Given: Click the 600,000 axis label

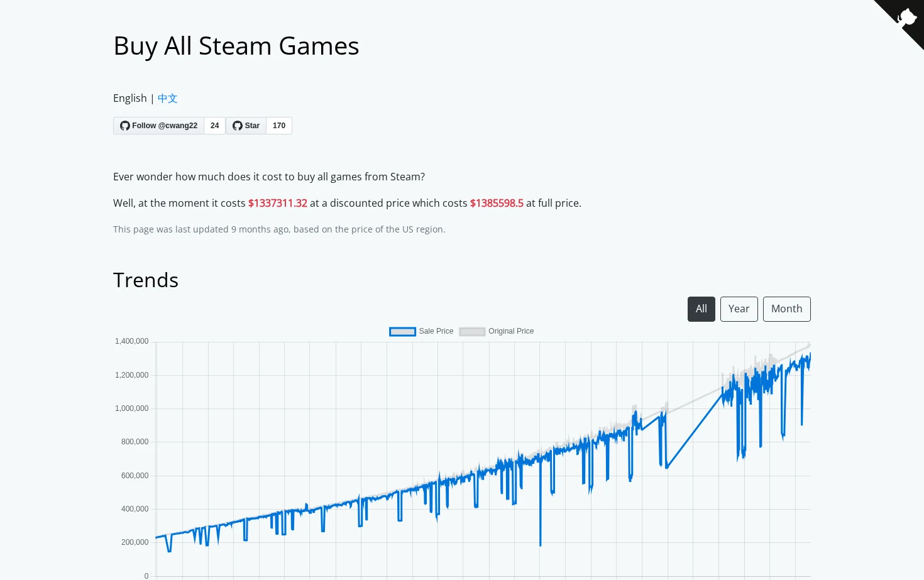Looking at the screenshot, I should [135, 476].
